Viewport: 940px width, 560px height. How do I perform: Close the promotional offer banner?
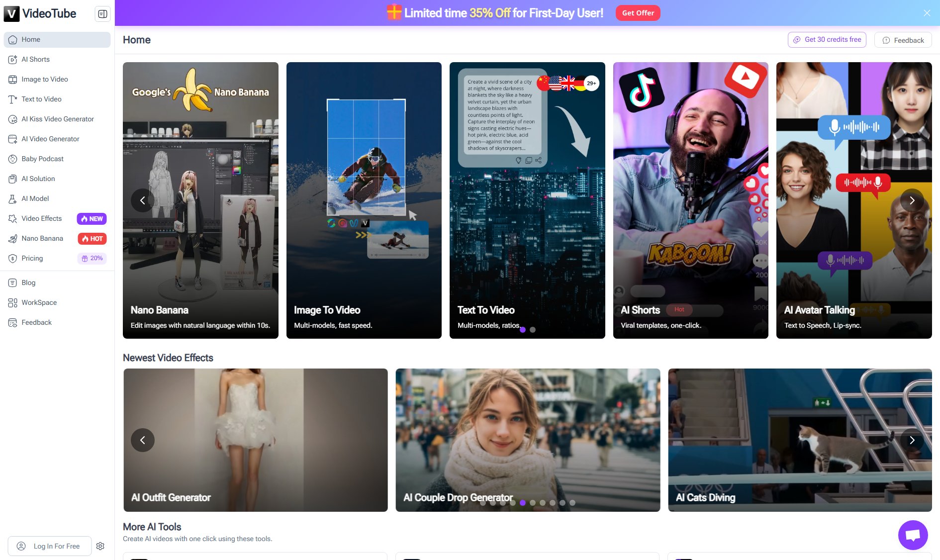click(927, 13)
